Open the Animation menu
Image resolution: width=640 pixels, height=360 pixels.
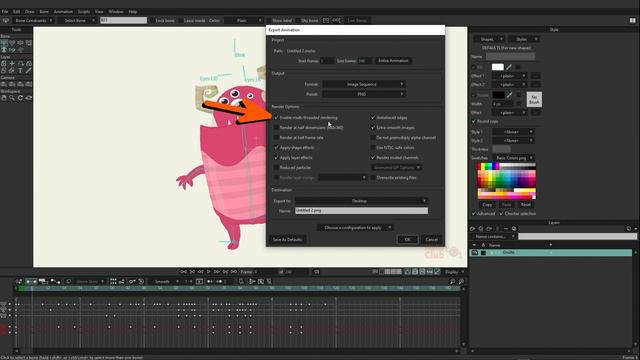point(63,11)
